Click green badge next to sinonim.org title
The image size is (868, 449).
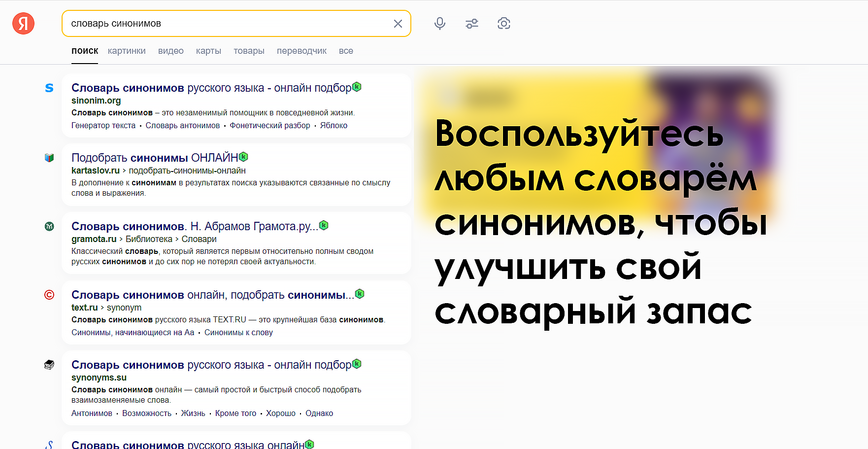click(357, 87)
